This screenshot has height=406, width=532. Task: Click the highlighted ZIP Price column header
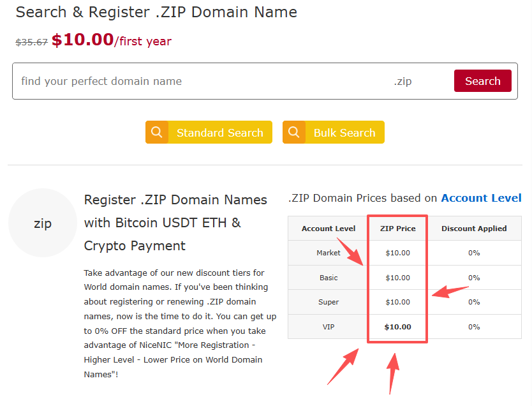tap(397, 228)
